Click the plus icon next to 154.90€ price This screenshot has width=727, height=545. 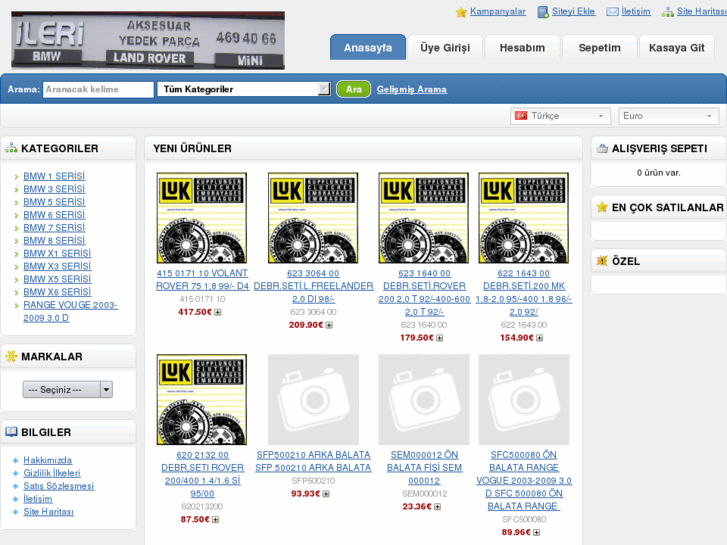pos(539,338)
